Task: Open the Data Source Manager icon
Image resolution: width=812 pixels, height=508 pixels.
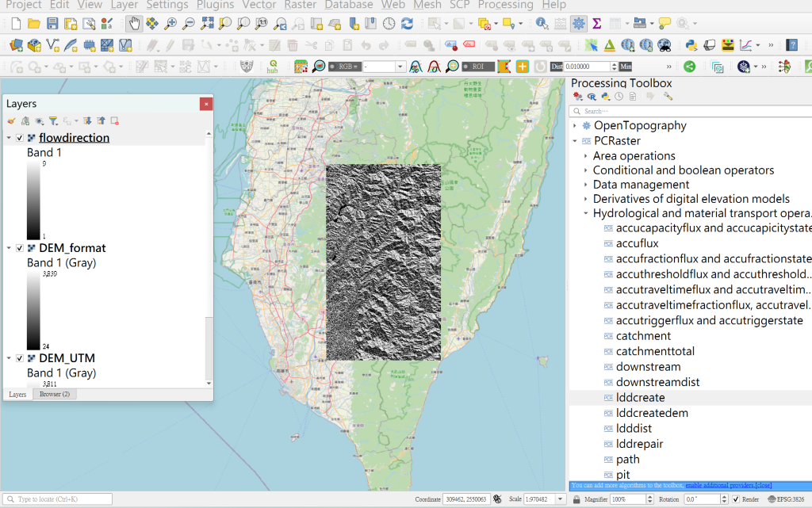Action: 16,45
